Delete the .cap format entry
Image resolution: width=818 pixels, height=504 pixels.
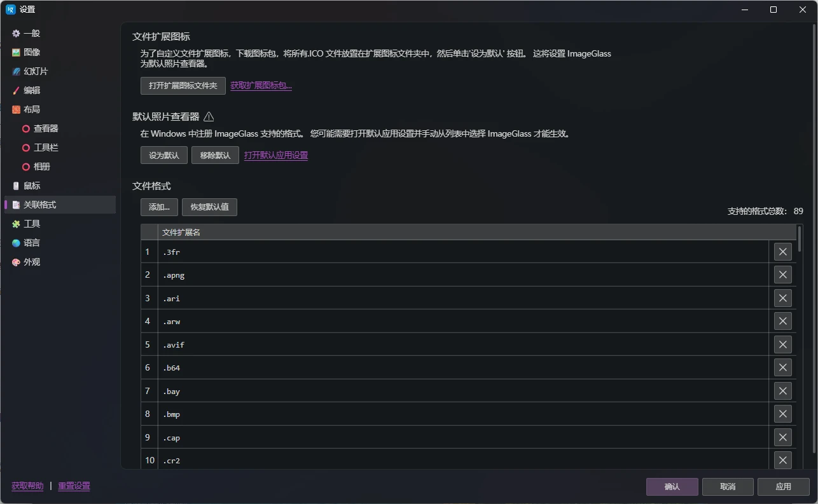(x=782, y=437)
